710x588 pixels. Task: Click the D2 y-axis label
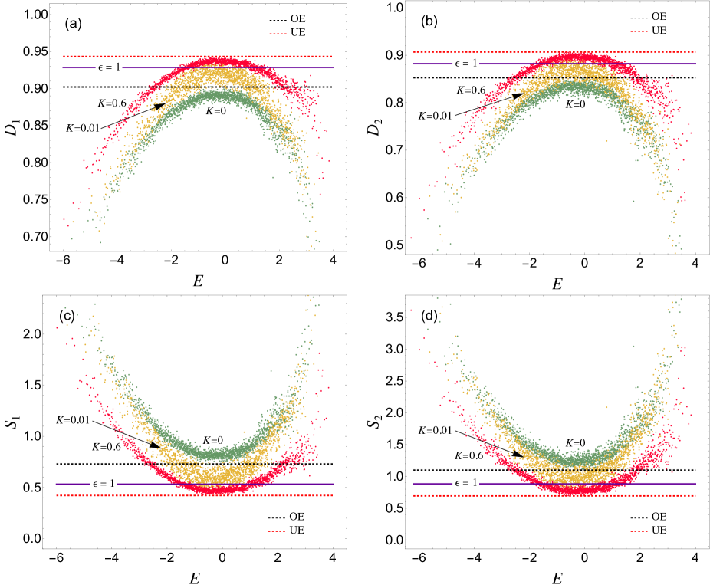point(374,127)
